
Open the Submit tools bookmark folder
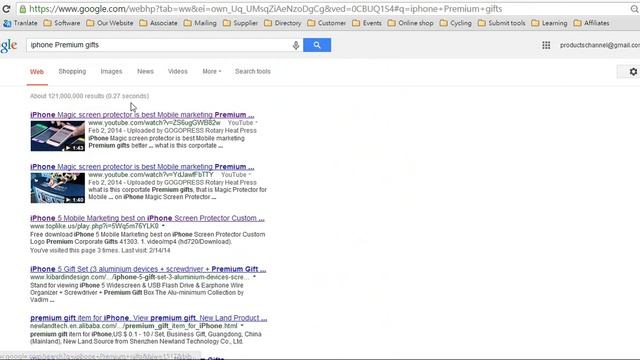pos(501,23)
